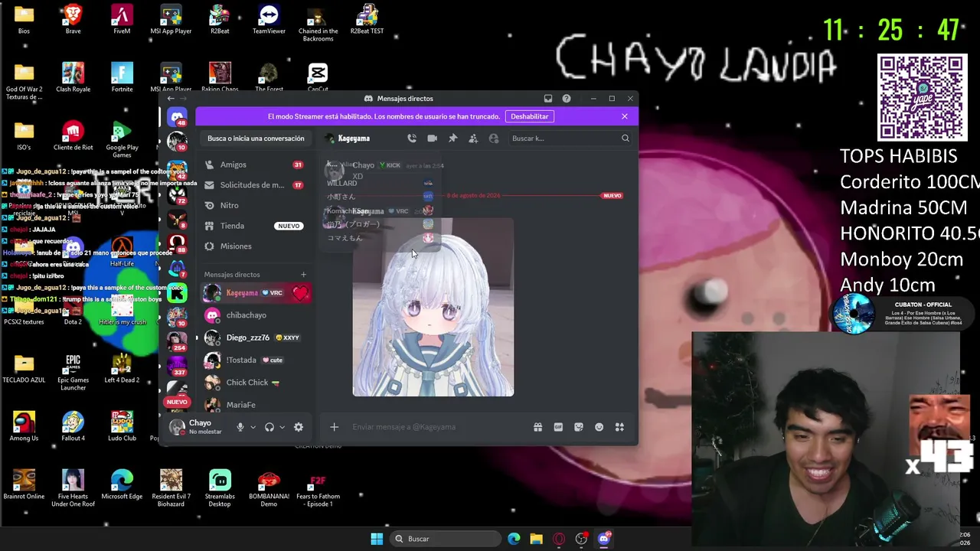
Task: Click the Chayo user status panel
Action: click(197, 427)
